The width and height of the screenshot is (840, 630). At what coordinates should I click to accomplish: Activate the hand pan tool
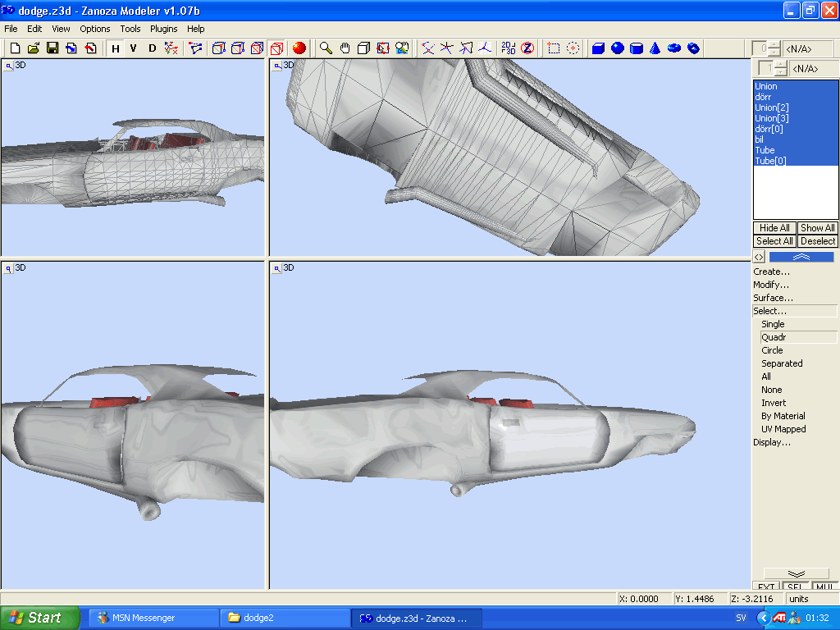click(345, 48)
